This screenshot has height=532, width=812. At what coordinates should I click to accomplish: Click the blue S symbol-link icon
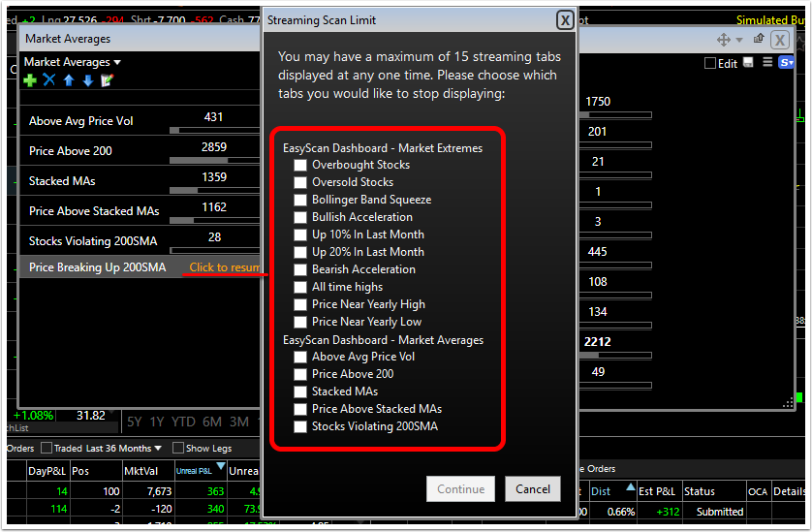[786, 63]
